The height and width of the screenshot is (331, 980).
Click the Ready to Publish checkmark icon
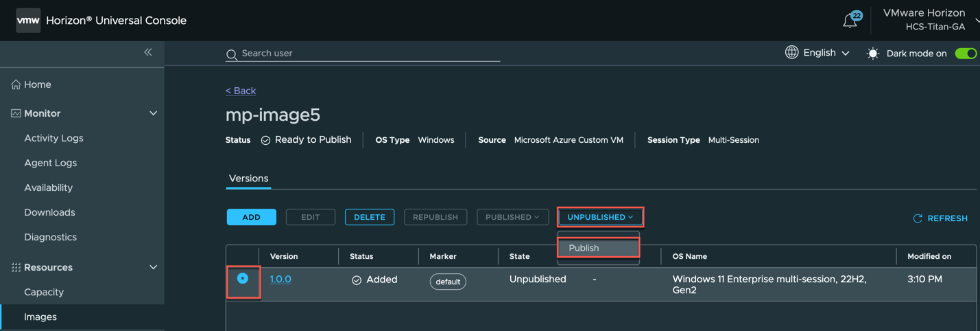pyautogui.click(x=265, y=140)
